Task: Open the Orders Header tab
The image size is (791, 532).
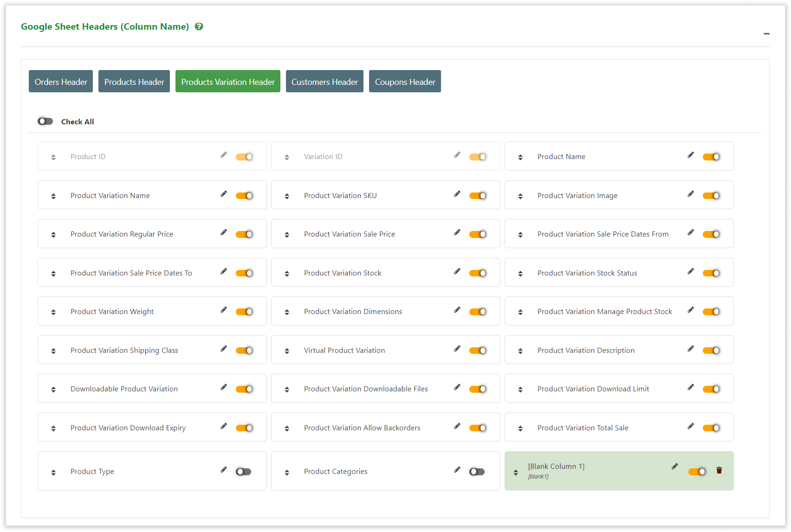Action: [60, 81]
